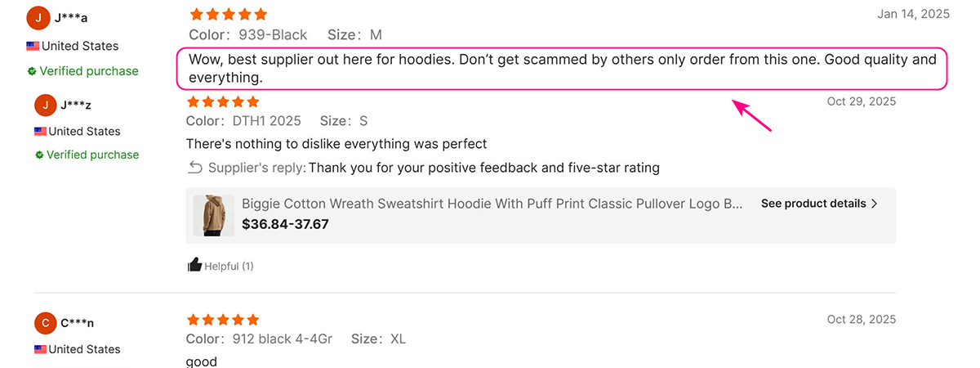Screen dimensions: 980x368
Task: Click the J***z user avatar
Action: [x=46, y=105]
